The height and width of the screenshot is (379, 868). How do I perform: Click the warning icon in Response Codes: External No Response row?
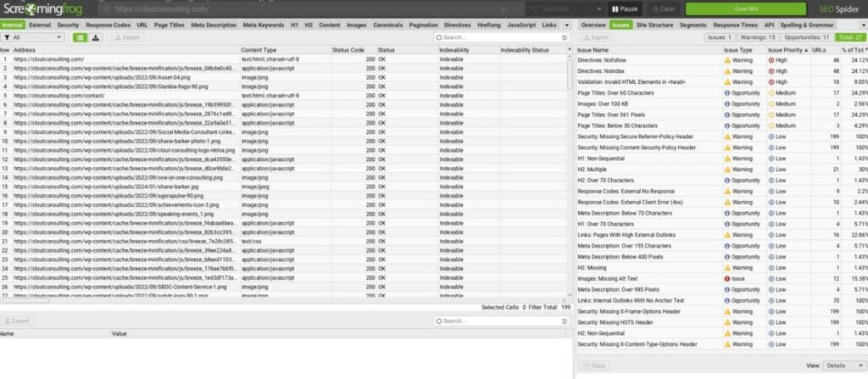click(727, 191)
